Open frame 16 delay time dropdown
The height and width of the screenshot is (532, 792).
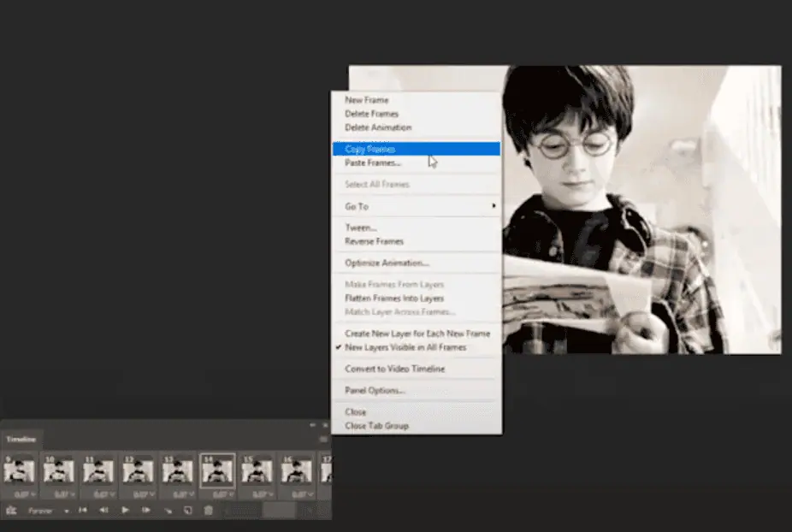pos(301,494)
